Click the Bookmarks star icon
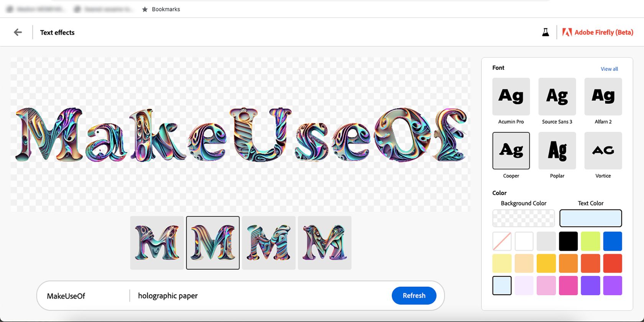This screenshot has width=644, height=322. pyautogui.click(x=145, y=9)
